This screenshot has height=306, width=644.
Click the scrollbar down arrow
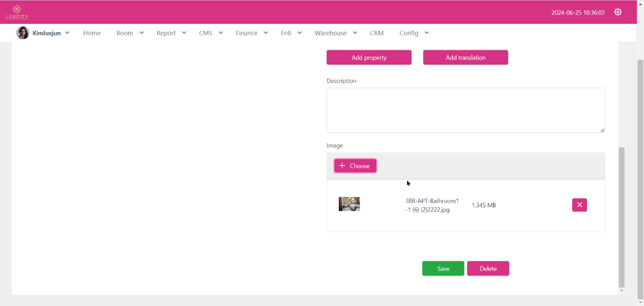622,291
